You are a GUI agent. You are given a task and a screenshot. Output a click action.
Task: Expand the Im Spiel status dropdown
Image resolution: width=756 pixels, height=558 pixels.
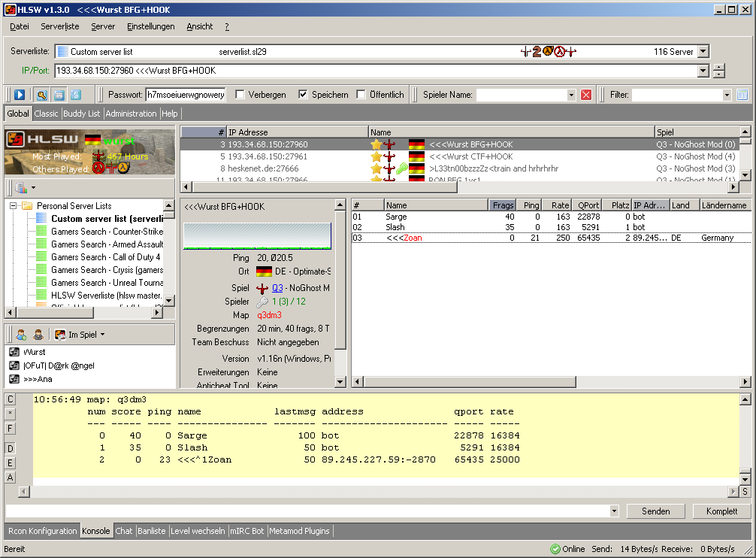[x=102, y=335]
